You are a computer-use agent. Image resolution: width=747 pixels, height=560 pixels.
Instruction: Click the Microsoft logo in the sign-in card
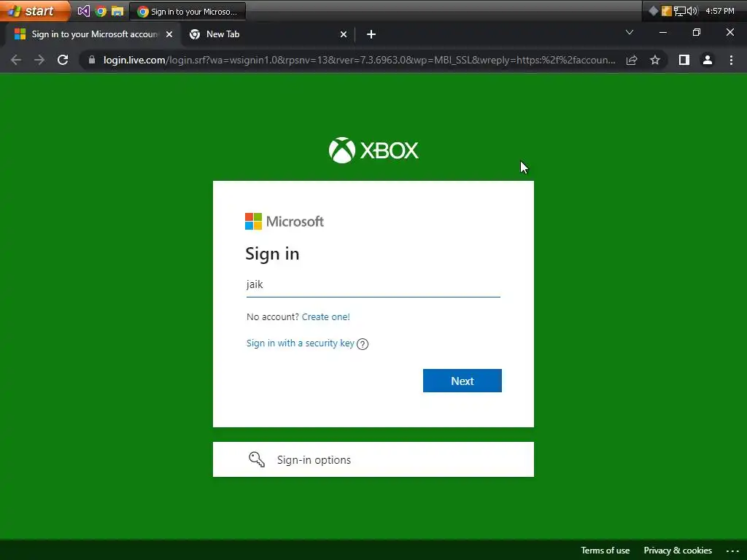pyautogui.click(x=285, y=222)
